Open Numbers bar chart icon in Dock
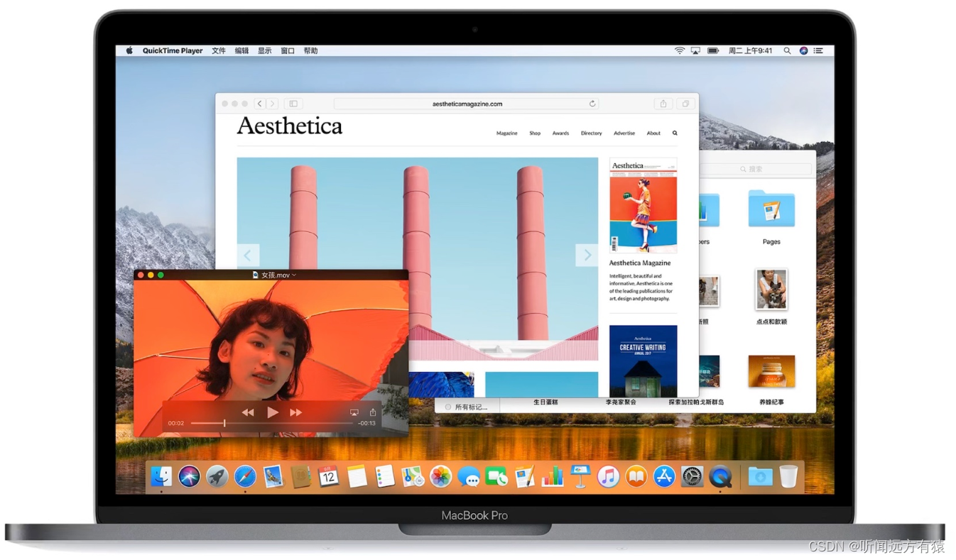The image size is (956, 560). (x=552, y=476)
